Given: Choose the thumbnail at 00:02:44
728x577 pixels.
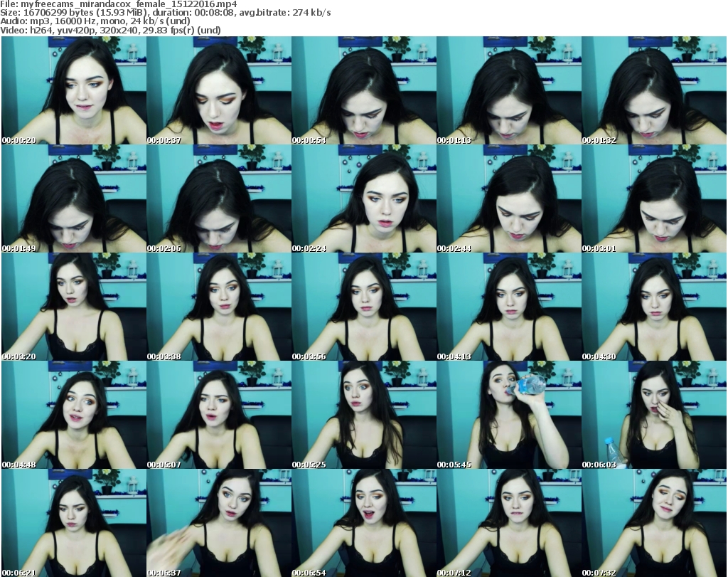Looking at the screenshot, I should click(509, 198).
